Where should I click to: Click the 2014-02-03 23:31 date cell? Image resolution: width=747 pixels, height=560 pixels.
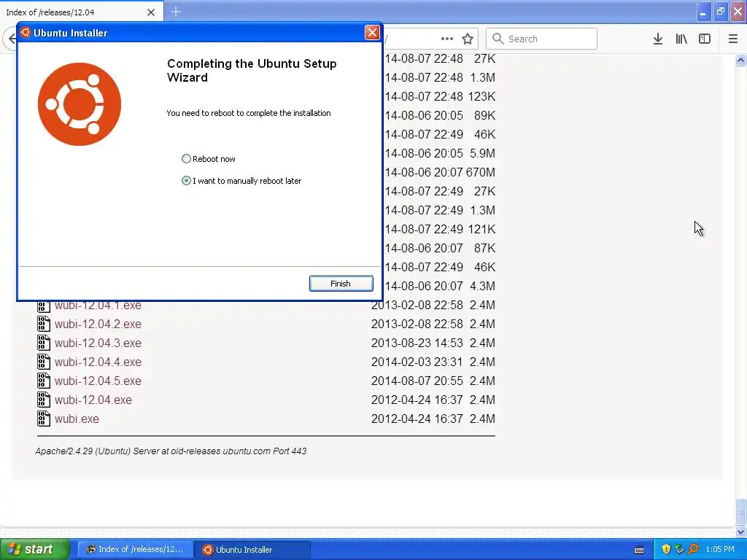click(x=417, y=362)
